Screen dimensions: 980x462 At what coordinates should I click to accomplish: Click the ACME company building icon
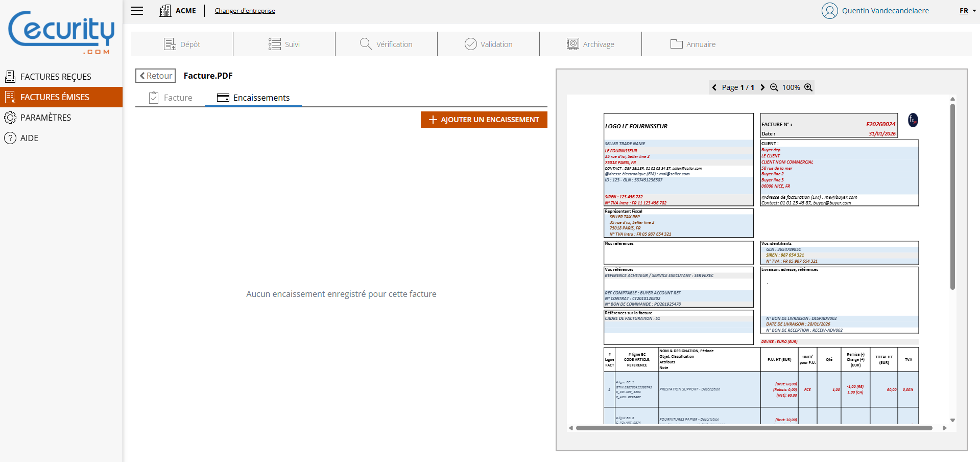tap(165, 11)
